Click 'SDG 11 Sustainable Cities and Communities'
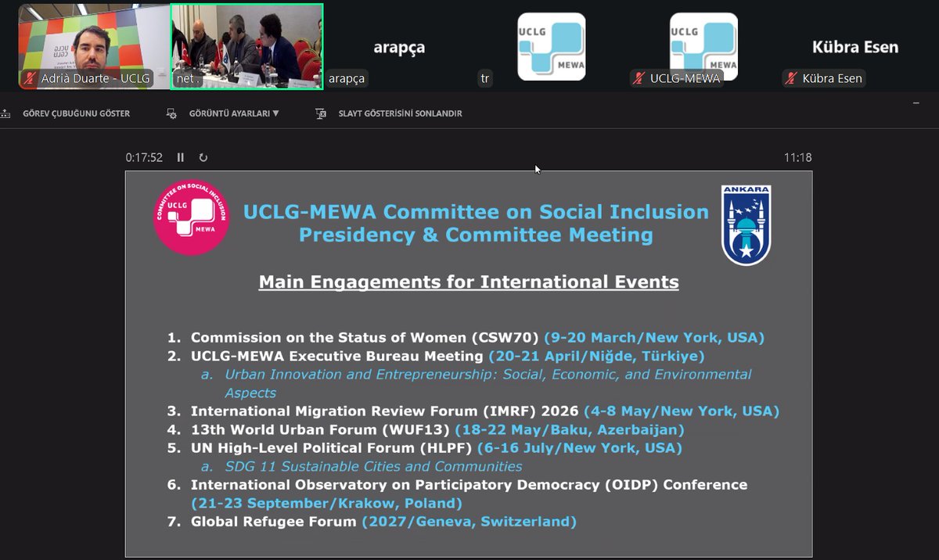Image resolution: width=939 pixels, height=560 pixels. pyautogui.click(x=373, y=466)
